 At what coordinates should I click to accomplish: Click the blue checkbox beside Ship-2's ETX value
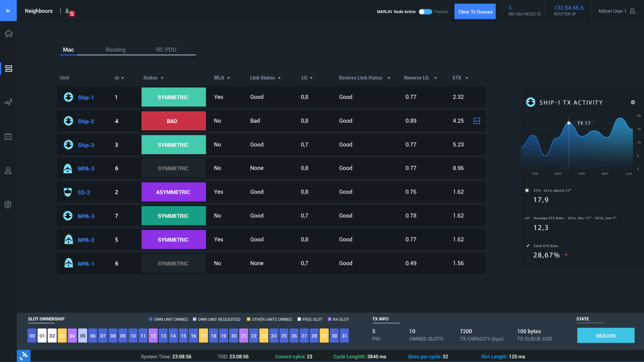coord(477,121)
